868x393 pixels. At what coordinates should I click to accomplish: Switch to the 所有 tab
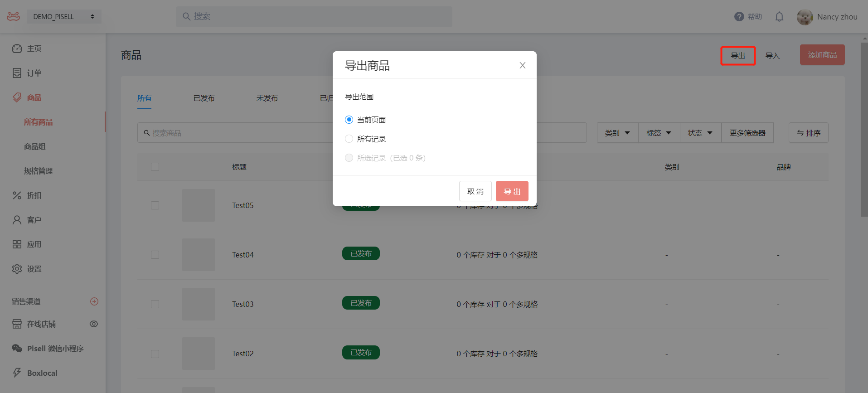point(144,98)
